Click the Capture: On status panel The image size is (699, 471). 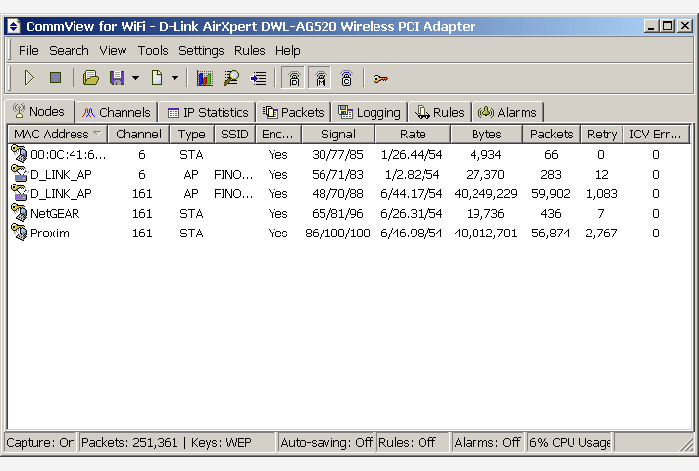40,442
